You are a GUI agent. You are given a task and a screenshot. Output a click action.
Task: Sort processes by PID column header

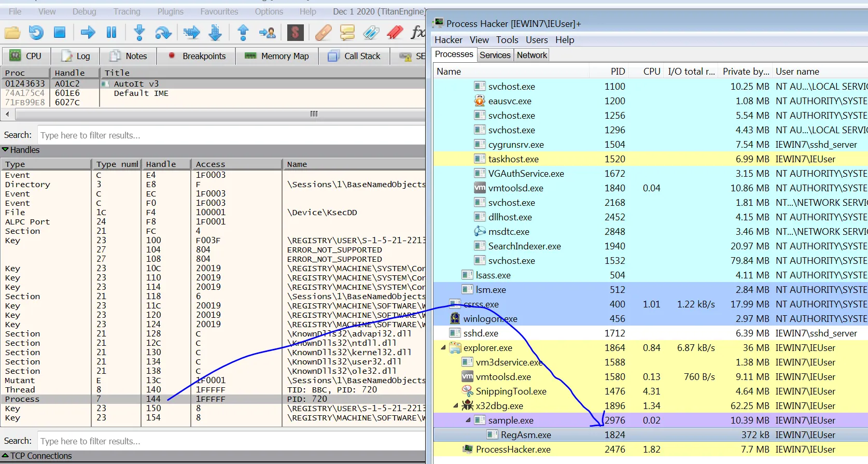click(x=617, y=72)
